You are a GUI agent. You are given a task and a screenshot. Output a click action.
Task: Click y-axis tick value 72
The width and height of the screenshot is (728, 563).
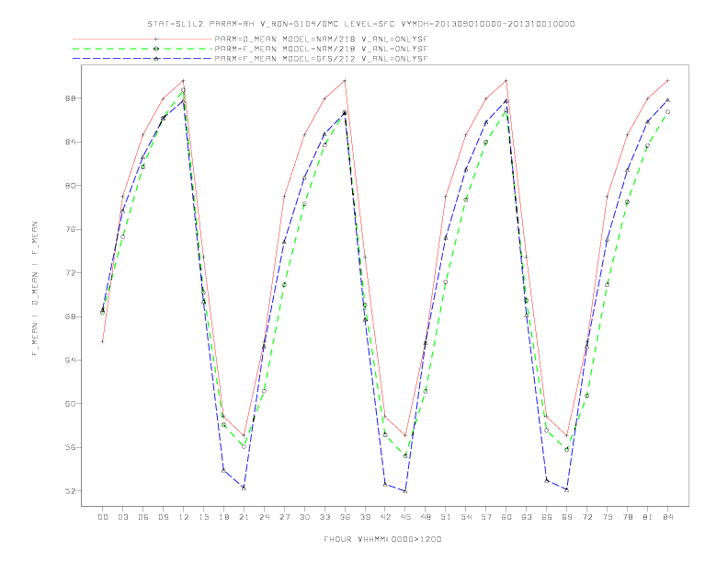pyautogui.click(x=71, y=273)
